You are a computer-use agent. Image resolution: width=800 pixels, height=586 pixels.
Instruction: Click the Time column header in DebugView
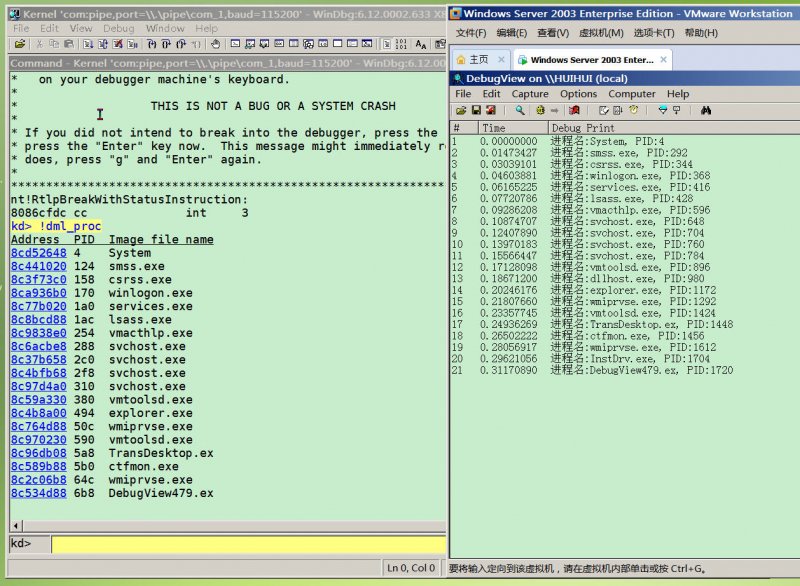(x=513, y=128)
